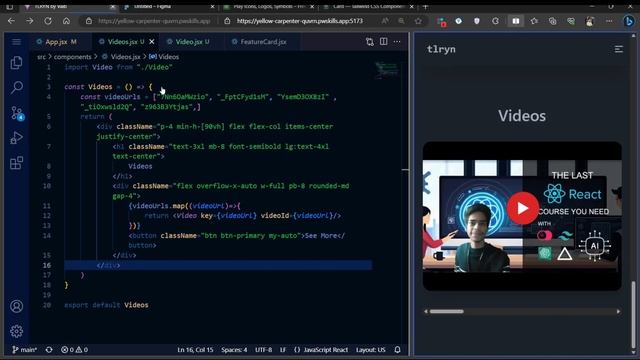Click the right split address bar URL
The height and width of the screenshot is (360, 640).
point(300,21)
